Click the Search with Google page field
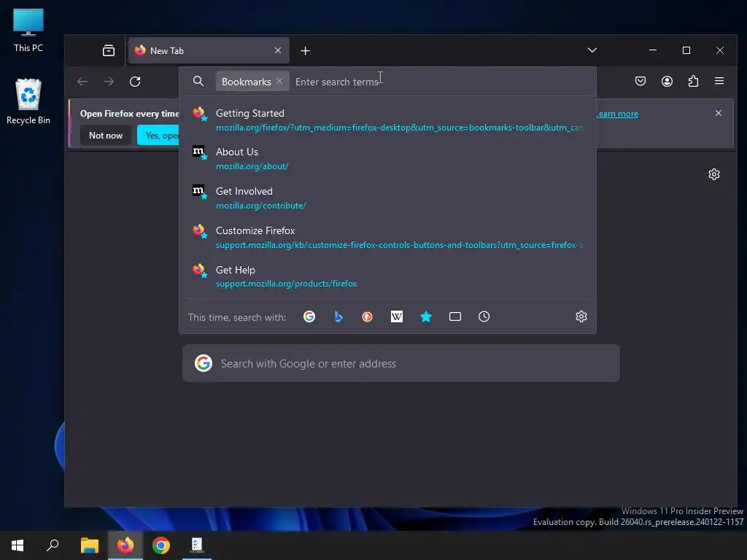The width and height of the screenshot is (747, 560). point(401,363)
